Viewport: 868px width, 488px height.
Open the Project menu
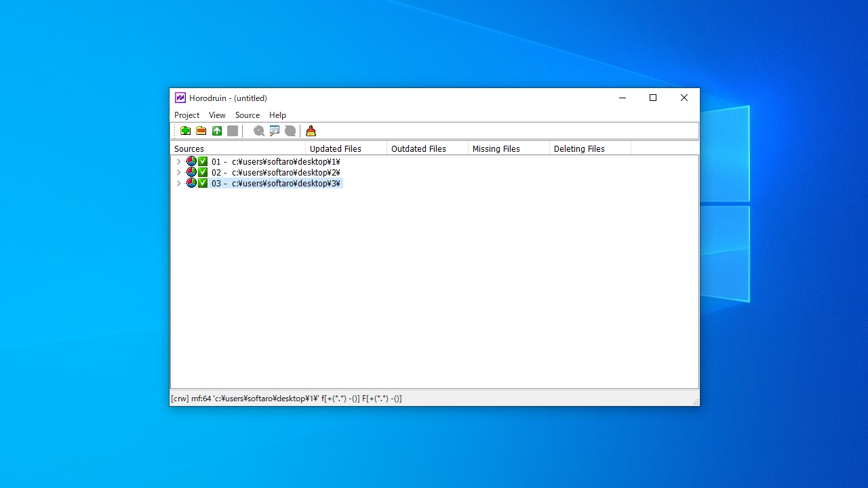coord(186,115)
